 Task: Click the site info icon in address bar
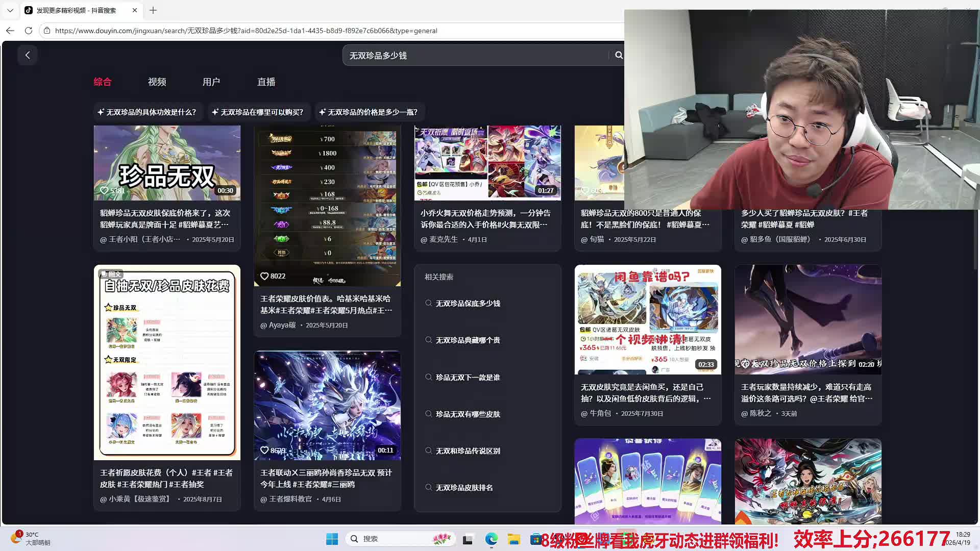47,31
